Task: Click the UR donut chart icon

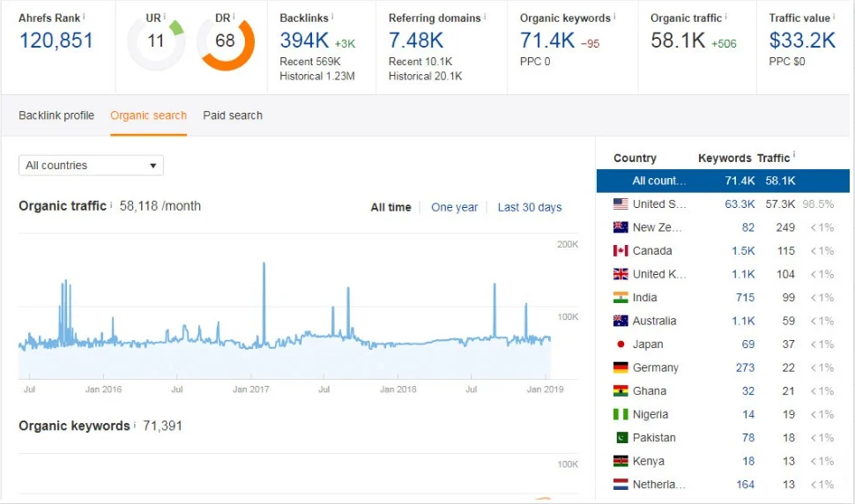Action: coord(156,41)
